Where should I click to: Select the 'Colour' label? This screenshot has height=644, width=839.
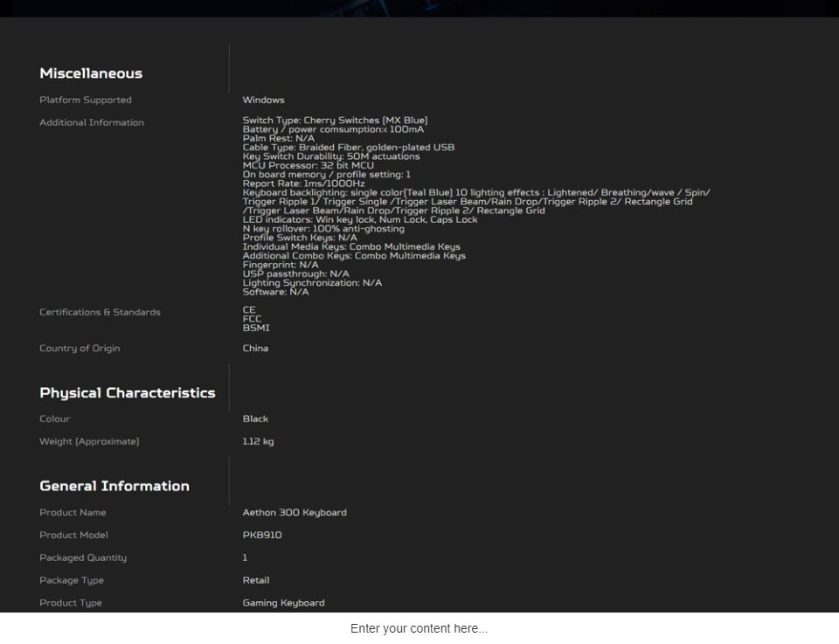pyautogui.click(x=54, y=419)
